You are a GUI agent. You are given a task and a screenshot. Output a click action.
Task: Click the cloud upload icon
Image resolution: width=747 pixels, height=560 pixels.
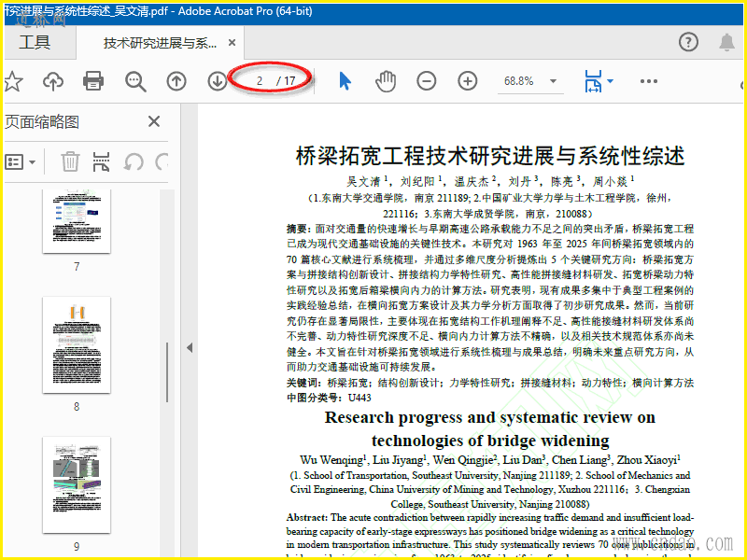point(53,81)
